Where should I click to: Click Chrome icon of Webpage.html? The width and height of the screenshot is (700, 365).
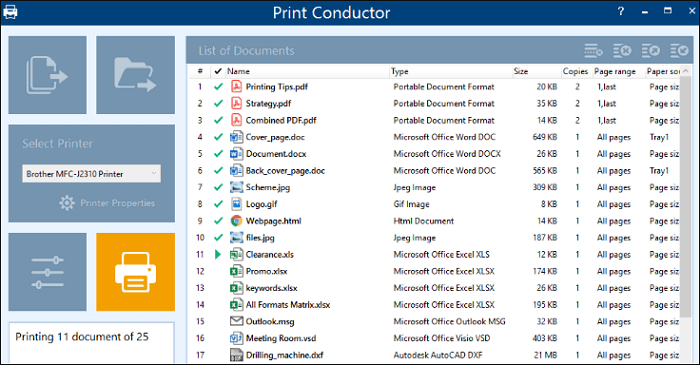[x=236, y=221]
